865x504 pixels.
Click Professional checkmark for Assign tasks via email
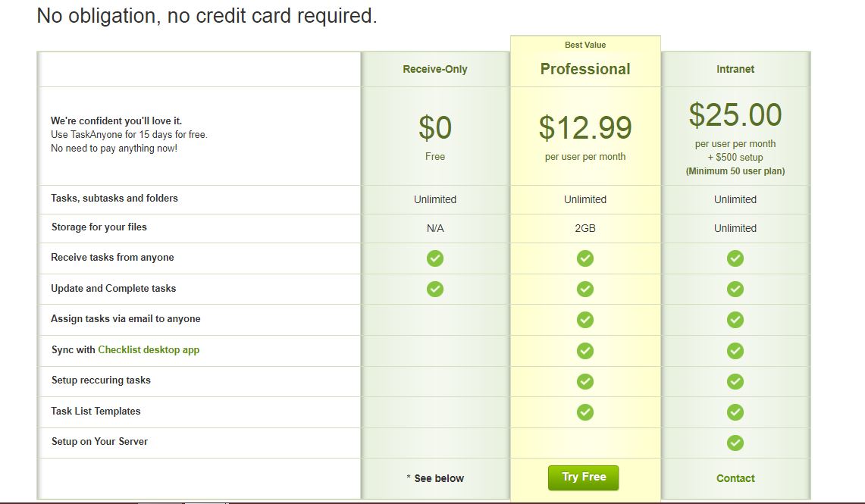click(585, 320)
